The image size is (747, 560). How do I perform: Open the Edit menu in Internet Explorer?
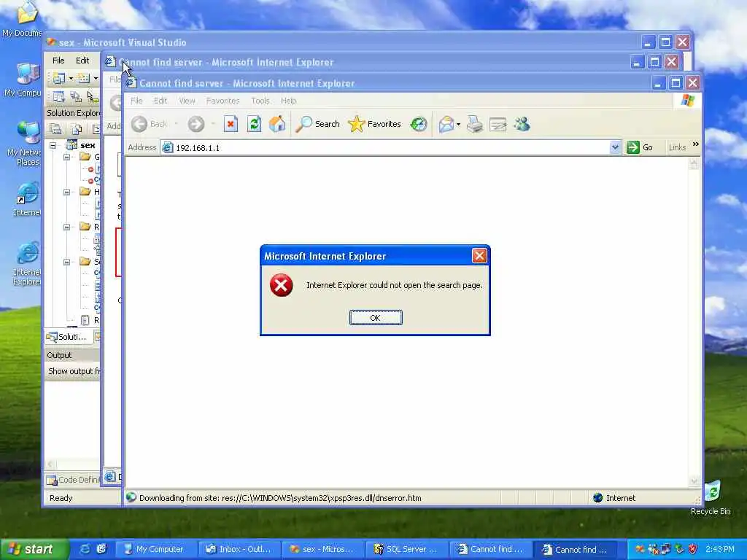160,101
